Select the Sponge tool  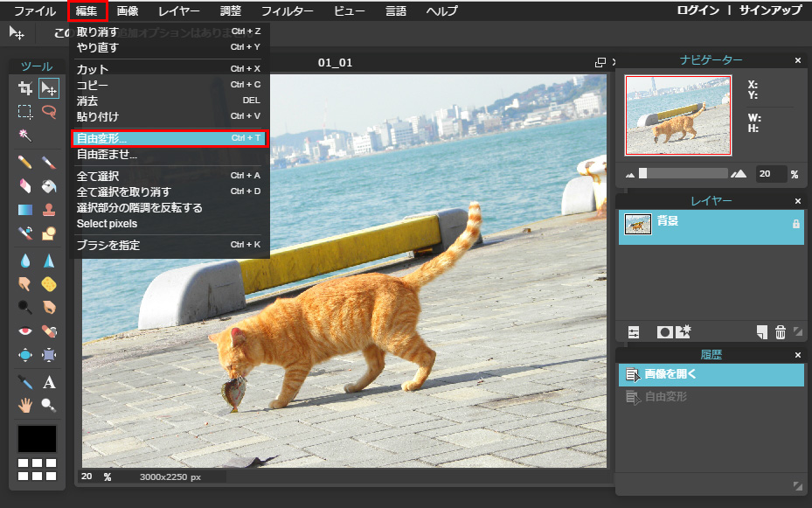click(49, 284)
